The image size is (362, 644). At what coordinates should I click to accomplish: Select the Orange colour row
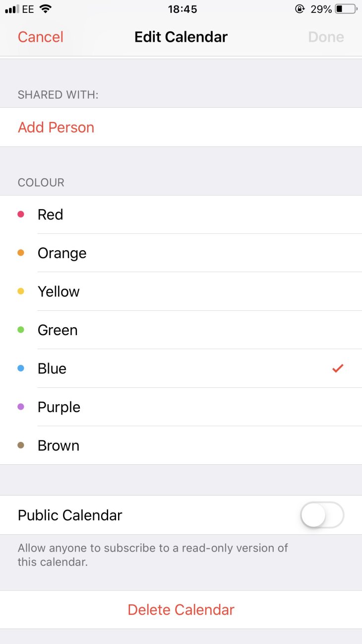click(x=181, y=253)
